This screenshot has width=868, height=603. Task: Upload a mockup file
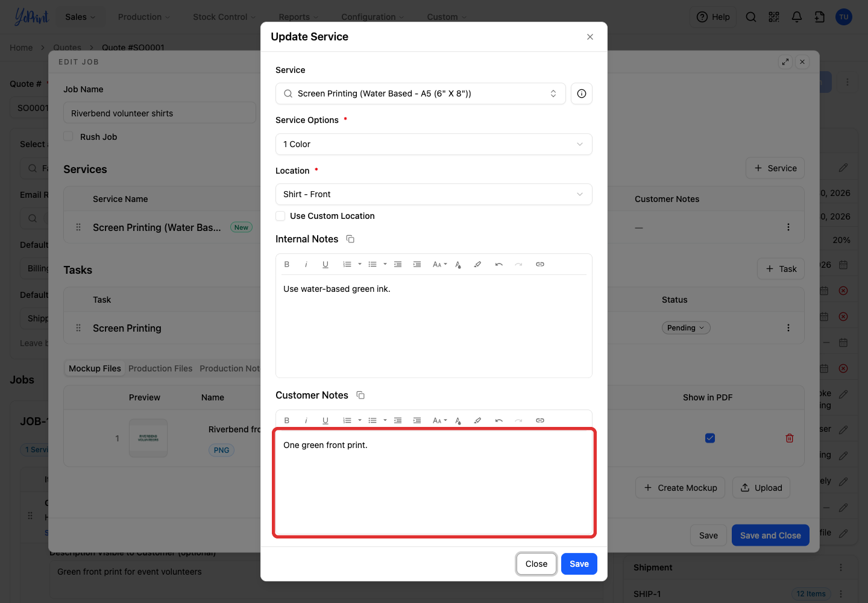pyautogui.click(x=761, y=488)
